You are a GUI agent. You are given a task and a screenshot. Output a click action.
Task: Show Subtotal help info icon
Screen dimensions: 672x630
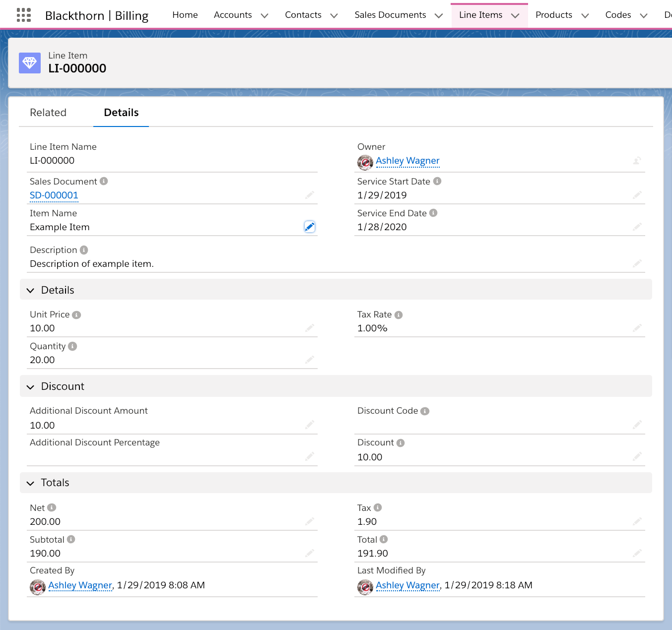[71, 539]
